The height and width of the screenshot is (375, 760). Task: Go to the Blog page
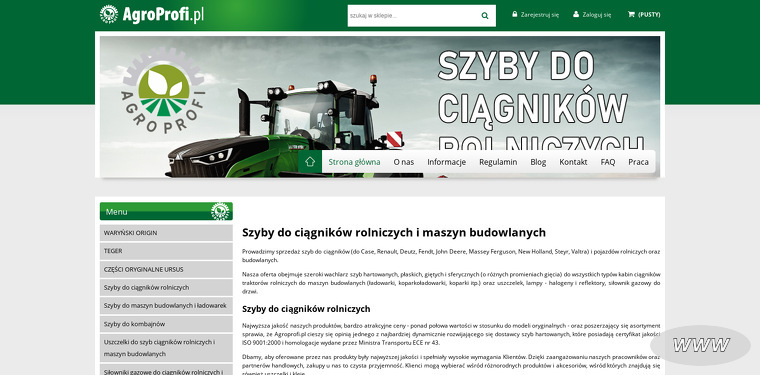538,162
